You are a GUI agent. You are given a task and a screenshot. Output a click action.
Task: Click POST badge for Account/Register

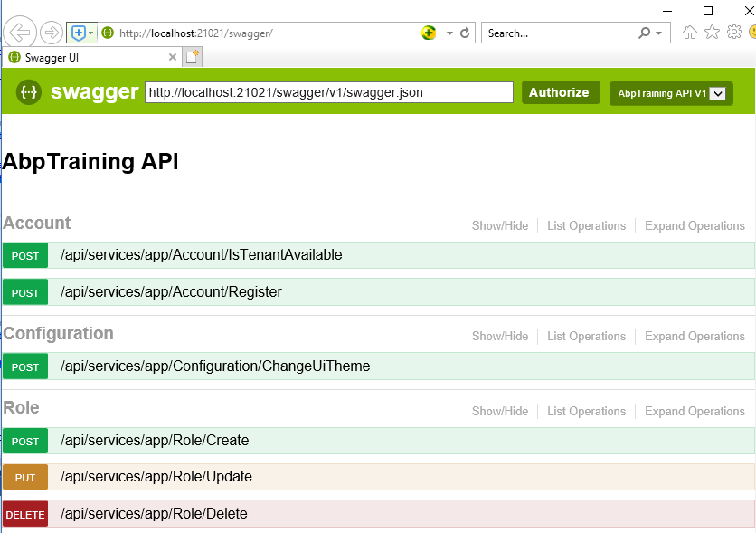click(x=25, y=293)
